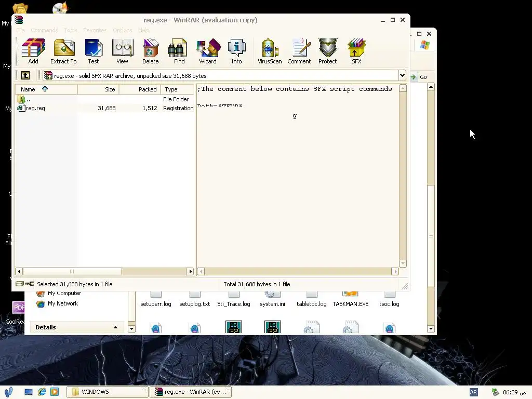Click comment pane scroll up arrow

coord(403,88)
